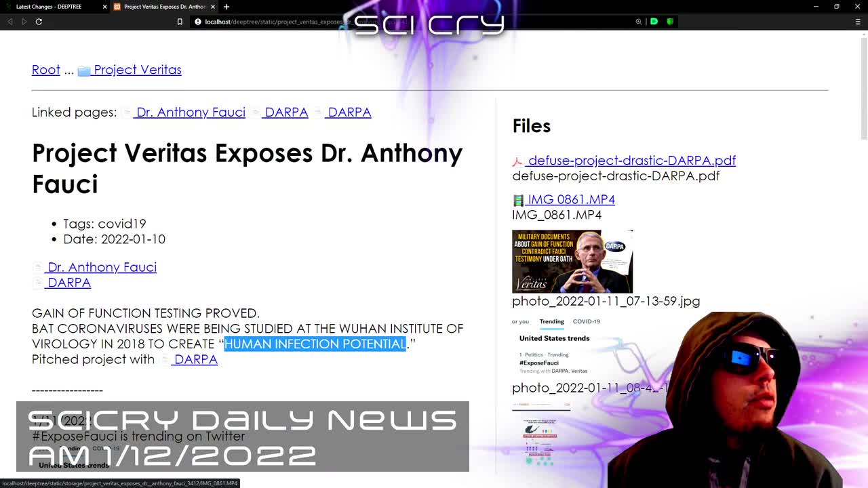Reload the current page
Viewport: 868px width, 488px height.
tap(39, 22)
